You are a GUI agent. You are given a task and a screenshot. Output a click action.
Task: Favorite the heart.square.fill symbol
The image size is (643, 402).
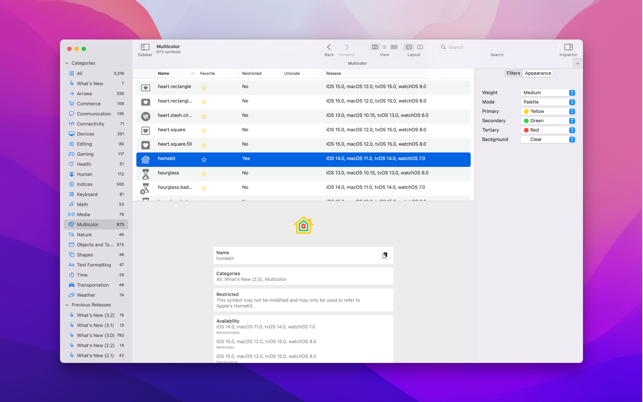(x=204, y=145)
